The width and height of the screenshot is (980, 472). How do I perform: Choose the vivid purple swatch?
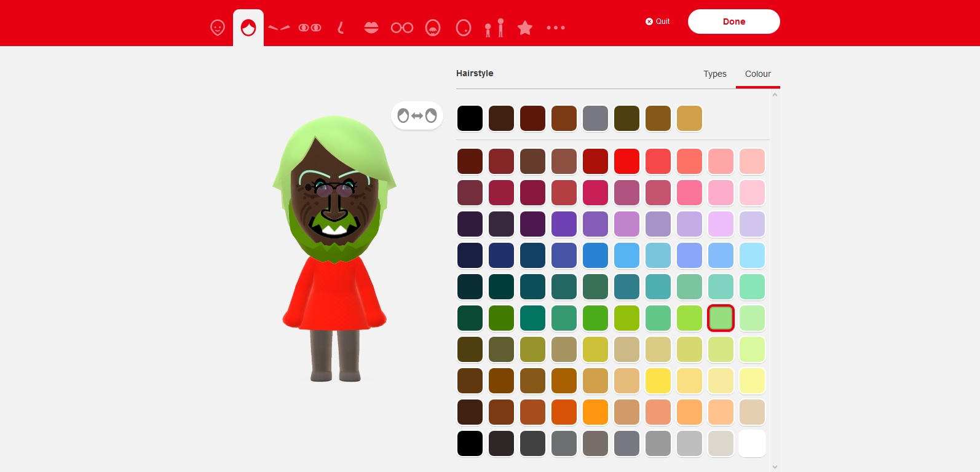564,224
